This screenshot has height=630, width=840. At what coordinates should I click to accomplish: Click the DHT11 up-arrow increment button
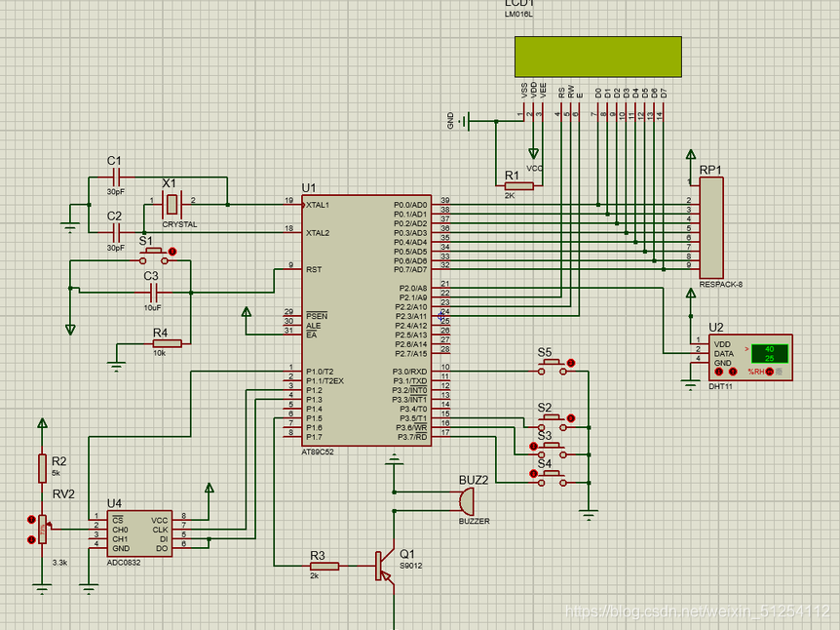pos(733,372)
